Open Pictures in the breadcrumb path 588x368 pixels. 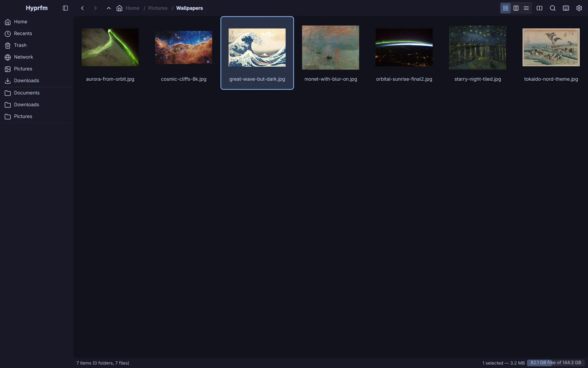point(158,8)
